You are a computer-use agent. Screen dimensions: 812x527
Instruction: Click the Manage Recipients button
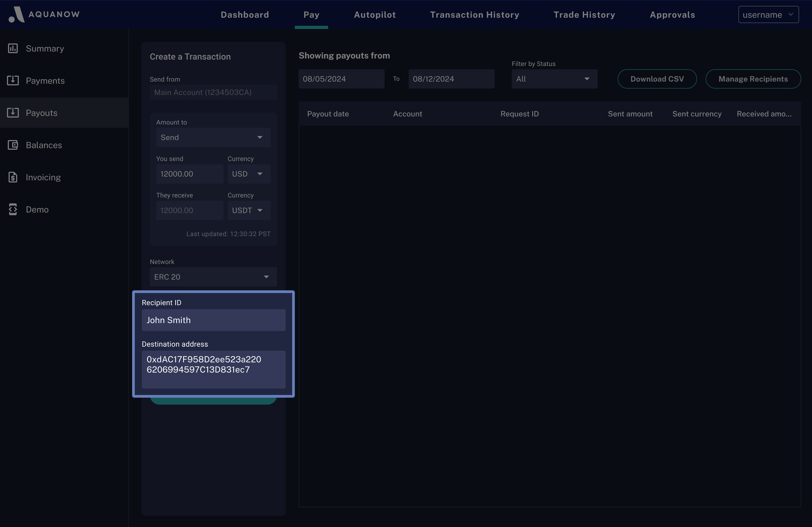click(x=753, y=79)
